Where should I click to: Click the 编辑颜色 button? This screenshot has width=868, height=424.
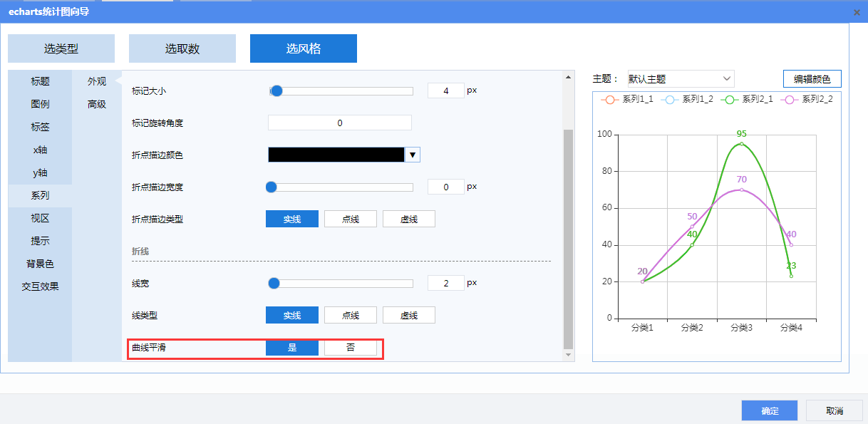812,78
